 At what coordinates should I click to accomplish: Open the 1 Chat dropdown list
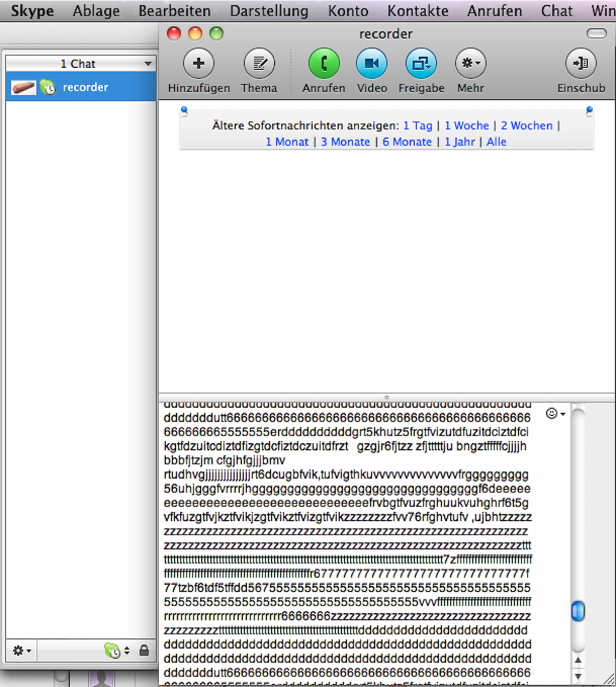tap(81, 64)
